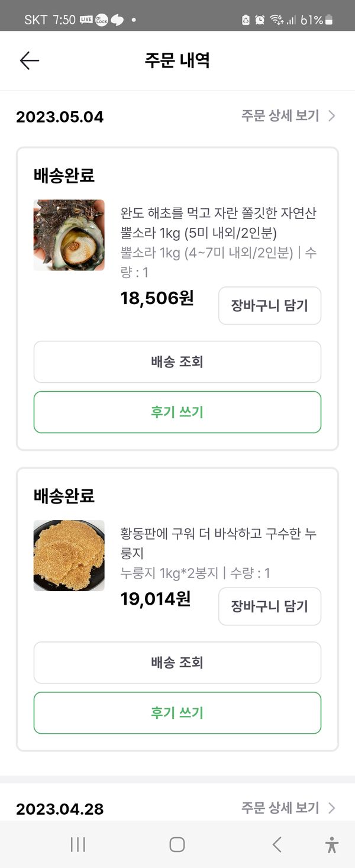The height and width of the screenshot is (868, 355).
Task: Open the Android recent apps button
Action: (78, 844)
